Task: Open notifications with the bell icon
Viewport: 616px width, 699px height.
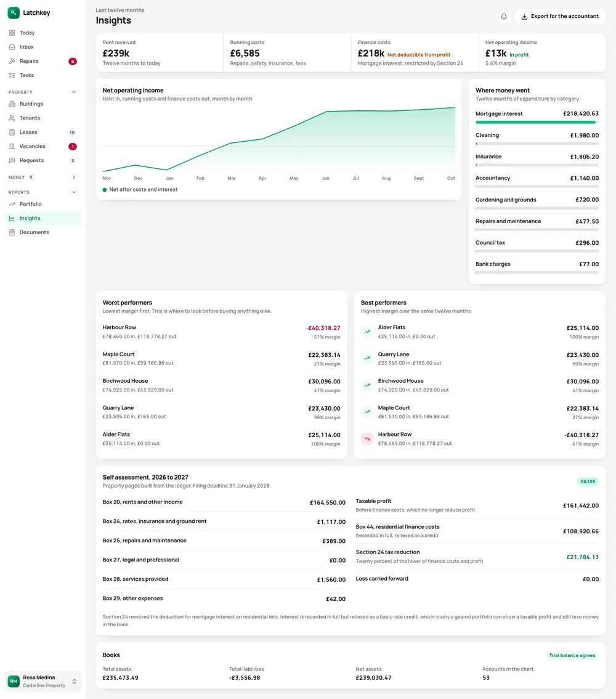Action: pyautogui.click(x=504, y=17)
